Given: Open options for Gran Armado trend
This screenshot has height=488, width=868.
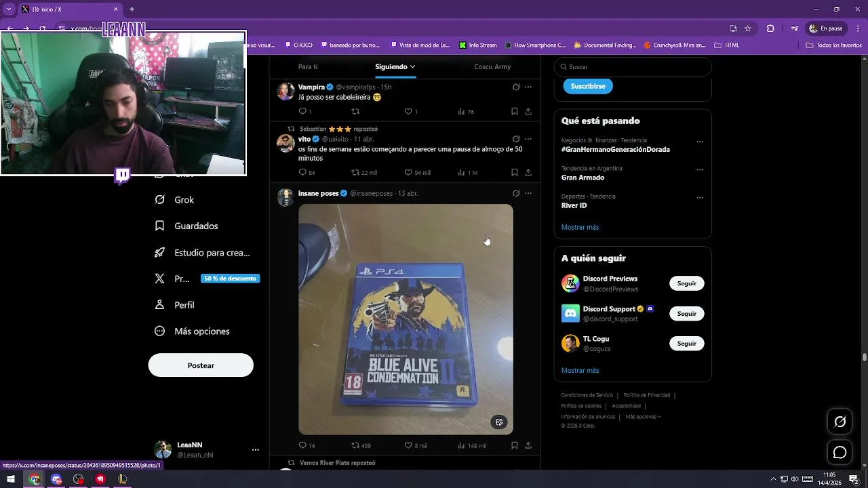Looking at the screenshot, I should tap(700, 169).
